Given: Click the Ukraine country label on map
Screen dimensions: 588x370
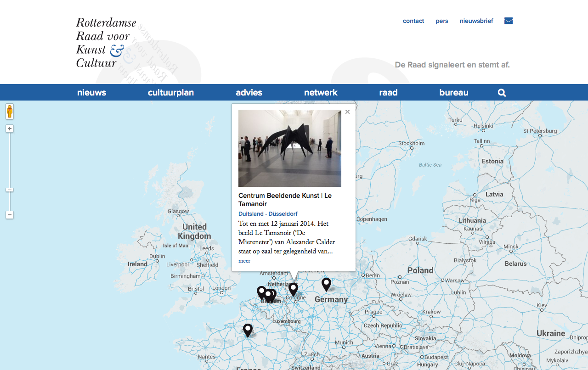Looking at the screenshot, I should (551, 333).
